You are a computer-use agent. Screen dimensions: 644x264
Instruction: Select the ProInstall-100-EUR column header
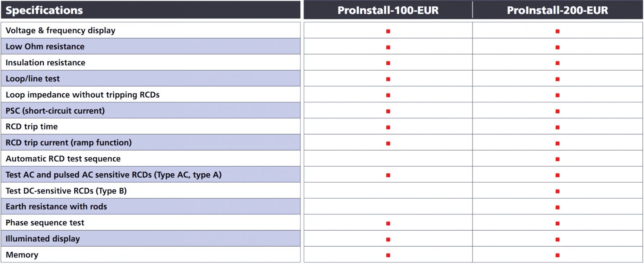[388, 10]
